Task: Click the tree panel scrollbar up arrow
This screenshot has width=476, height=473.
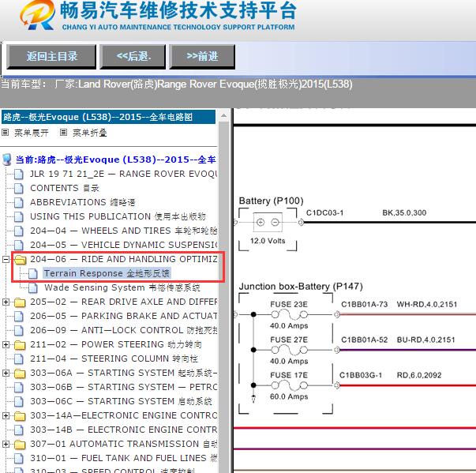Action: click(223, 115)
